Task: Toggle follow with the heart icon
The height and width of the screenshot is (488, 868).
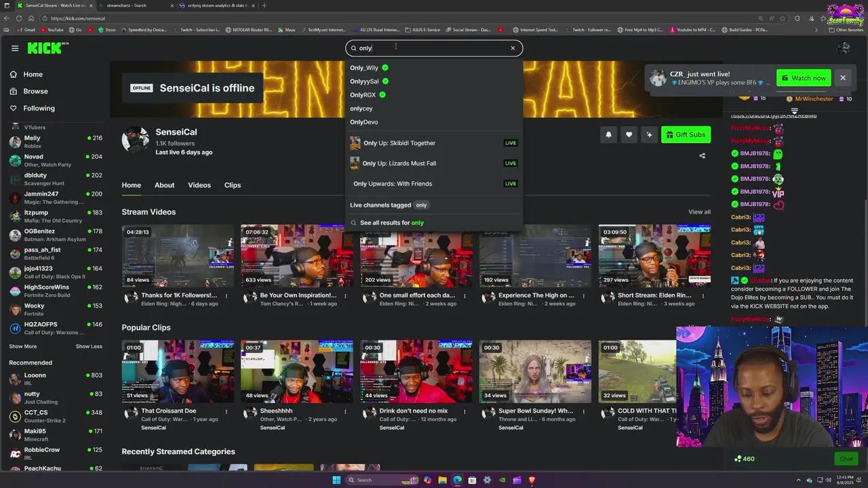Action: coord(629,135)
